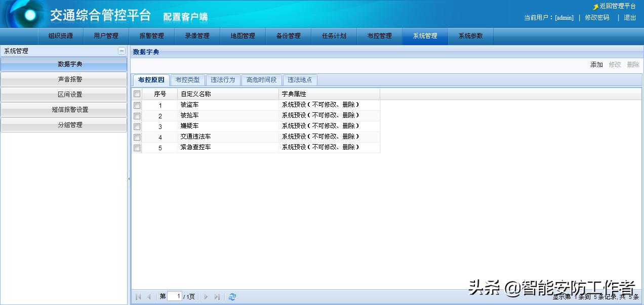Toggle the select-all checkbox in table header
Viewport: 644px width, 305px height.
[x=137, y=94]
